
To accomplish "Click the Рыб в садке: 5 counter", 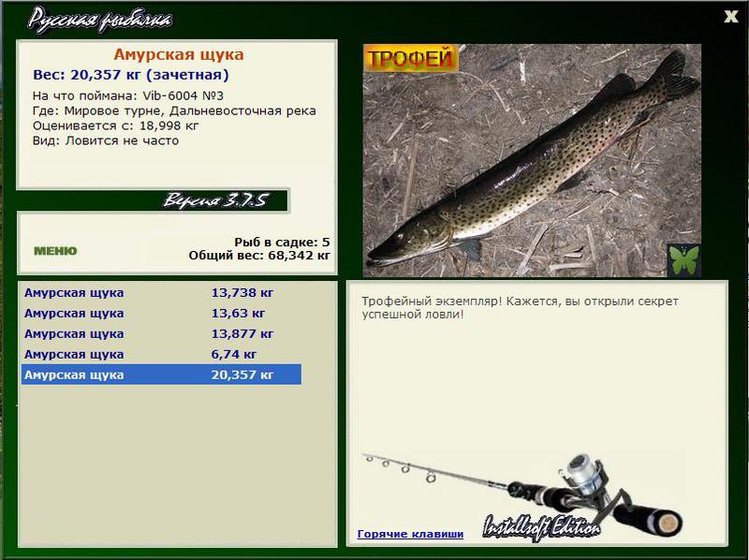I will [x=282, y=242].
